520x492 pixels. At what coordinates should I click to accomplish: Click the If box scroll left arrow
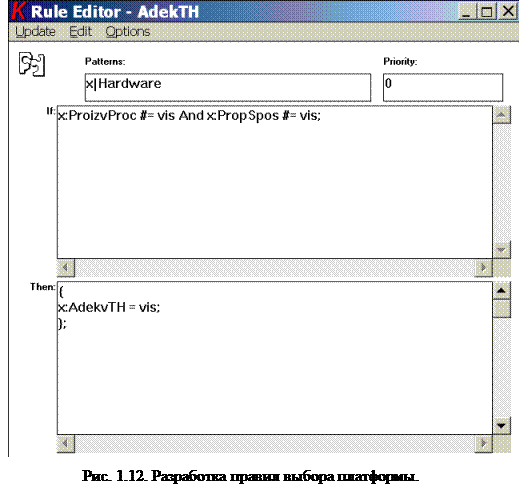66,268
